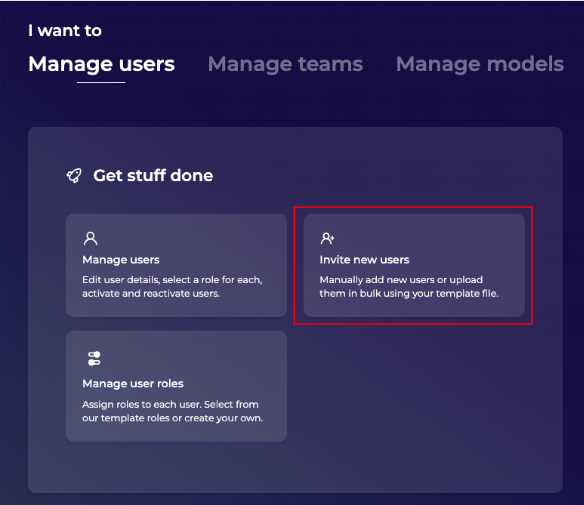Screen dimensions: 584x505
Task: Open the Invite new users card
Action: click(414, 265)
